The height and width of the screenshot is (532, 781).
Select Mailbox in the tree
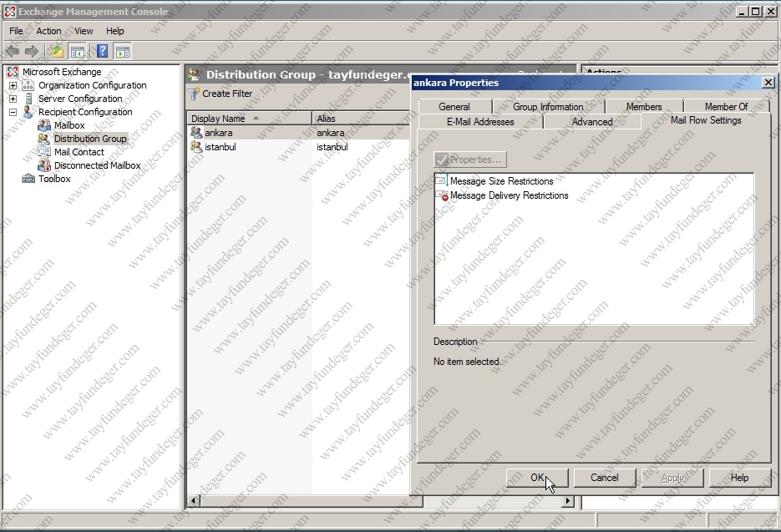(69, 125)
